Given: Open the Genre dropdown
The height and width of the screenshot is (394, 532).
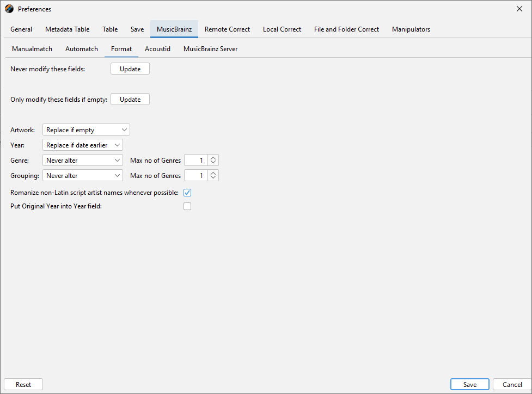Looking at the screenshot, I should pos(83,161).
